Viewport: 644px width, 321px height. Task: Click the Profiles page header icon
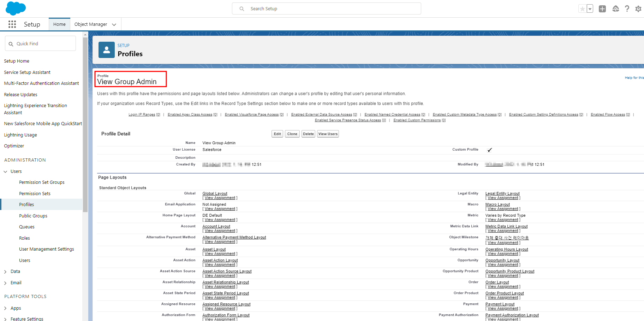tap(106, 50)
